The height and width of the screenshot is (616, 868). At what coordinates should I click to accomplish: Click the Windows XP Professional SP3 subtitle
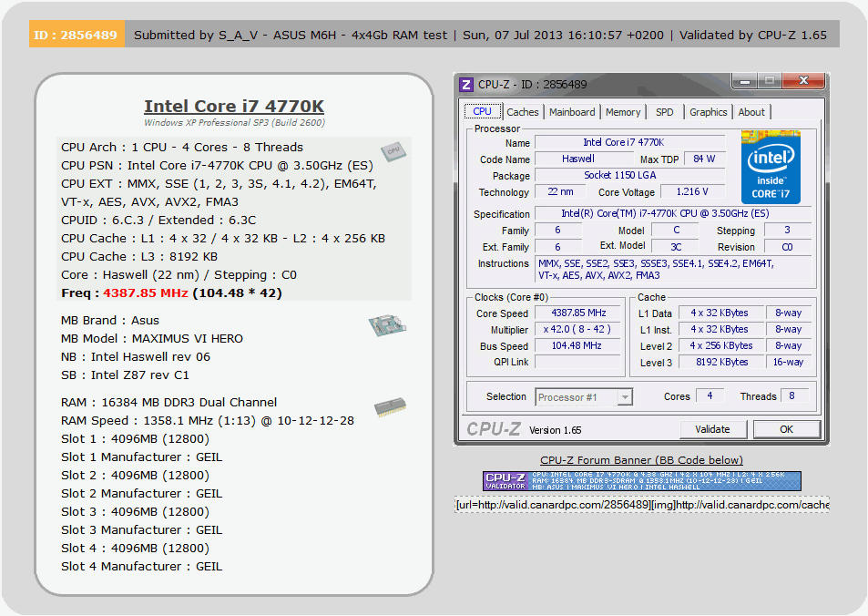tap(234, 122)
